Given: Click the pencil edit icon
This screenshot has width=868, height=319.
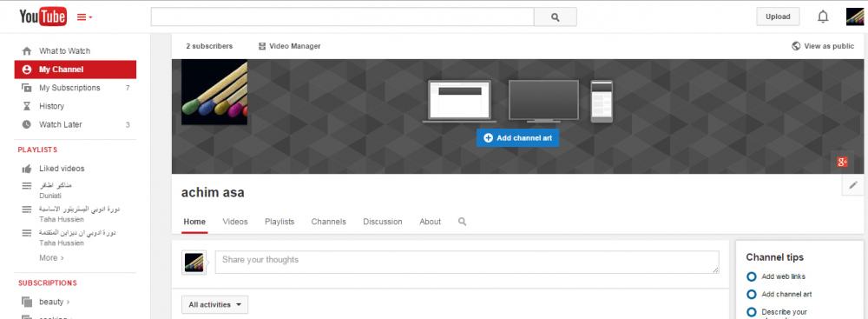Looking at the screenshot, I should tap(853, 185).
